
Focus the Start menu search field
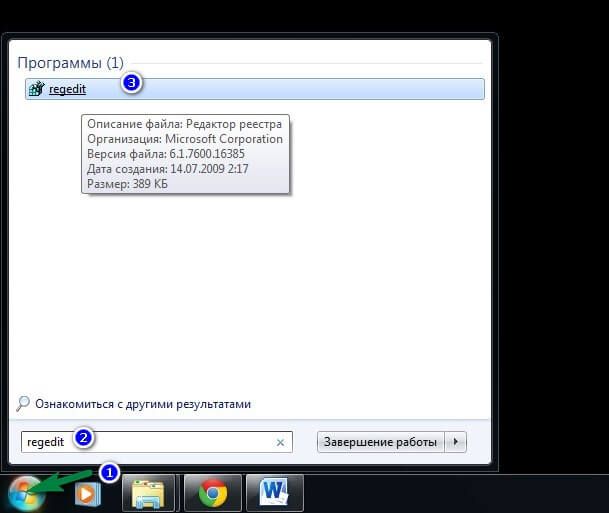click(157, 442)
